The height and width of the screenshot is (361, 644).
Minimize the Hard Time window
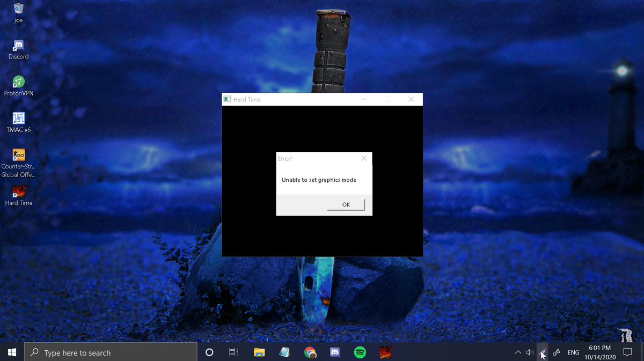364,99
